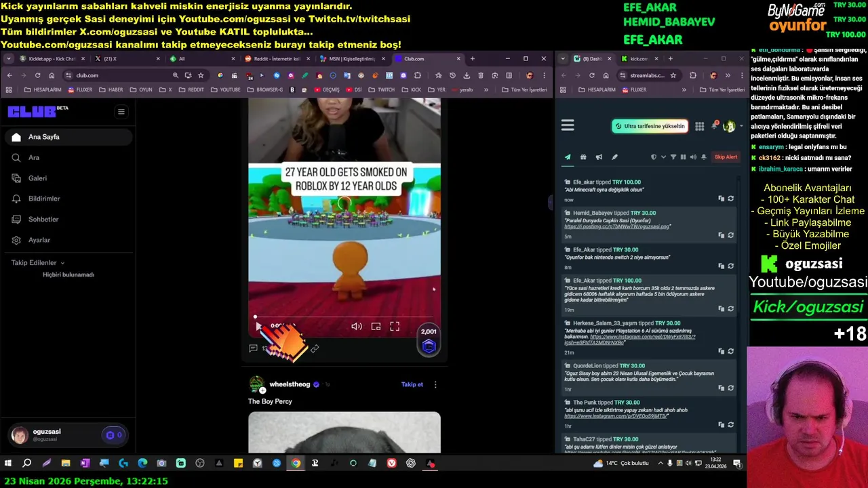Mute the video with volume icon

point(357,327)
